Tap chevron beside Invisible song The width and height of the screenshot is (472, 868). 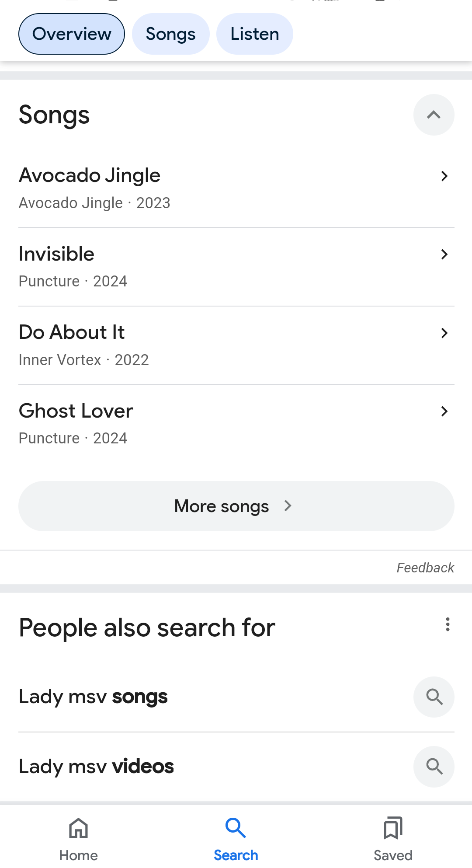click(444, 254)
